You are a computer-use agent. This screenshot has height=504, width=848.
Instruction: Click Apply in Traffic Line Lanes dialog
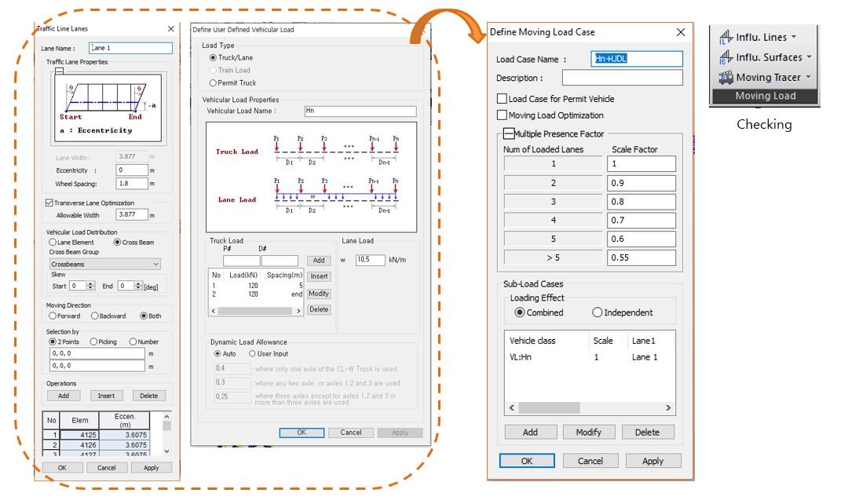(152, 468)
